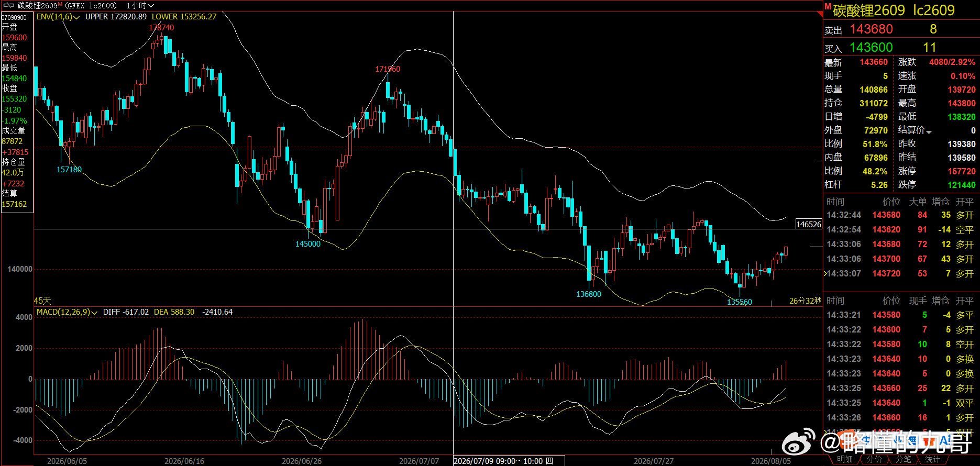980x466 pixels.
Task: Open the 1小时 period dropdown
Action: click(x=140, y=5)
